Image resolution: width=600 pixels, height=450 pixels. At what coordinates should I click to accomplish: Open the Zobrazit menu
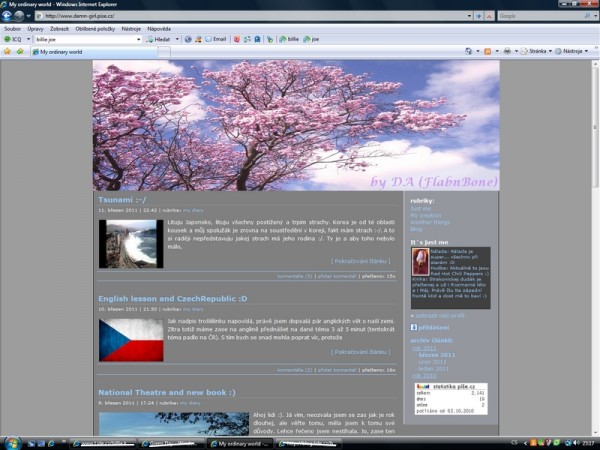[59, 29]
